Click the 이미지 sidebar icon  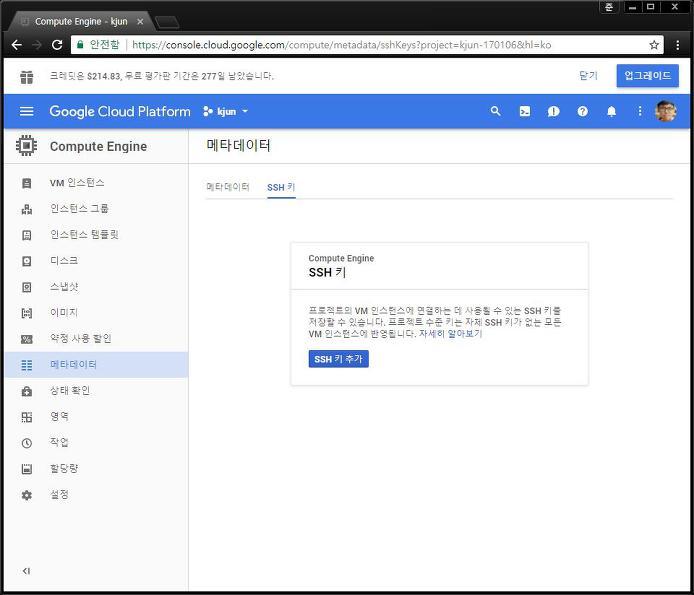click(x=27, y=313)
